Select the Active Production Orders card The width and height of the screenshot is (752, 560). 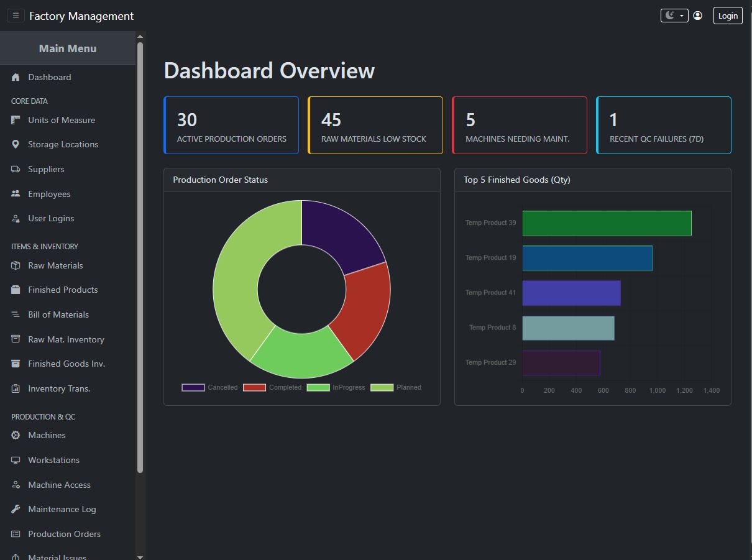(231, 125)
